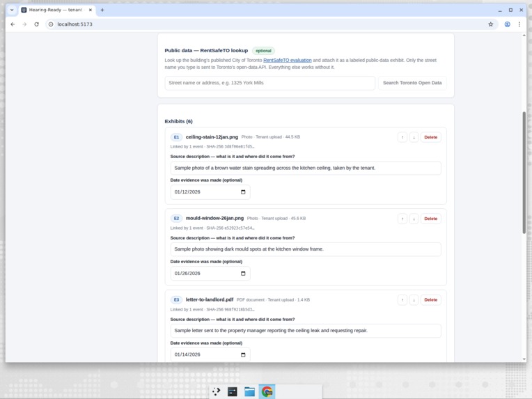Click filename letter-to-landlord.pdf

pos(210,299)
